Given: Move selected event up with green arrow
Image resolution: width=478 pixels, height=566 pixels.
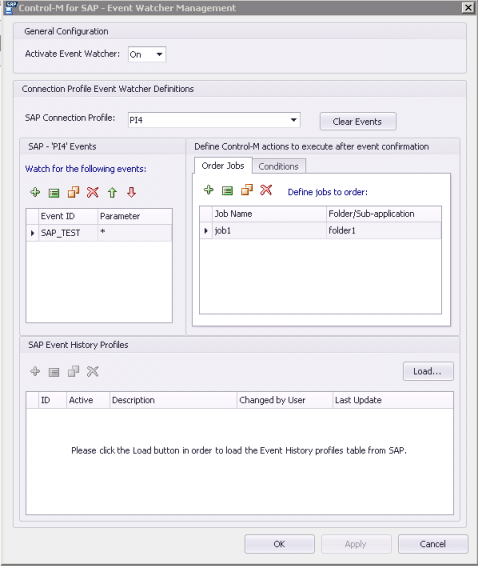Looking at the screenshot, I should click(112, 192).
